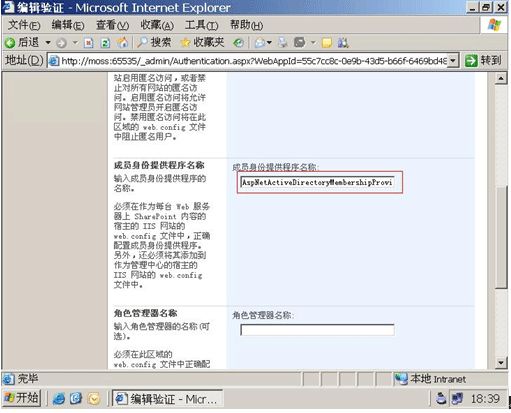Open the 编辑(E) menu
This screenshot has width=511, height=413.
click(x=68, y=25)
